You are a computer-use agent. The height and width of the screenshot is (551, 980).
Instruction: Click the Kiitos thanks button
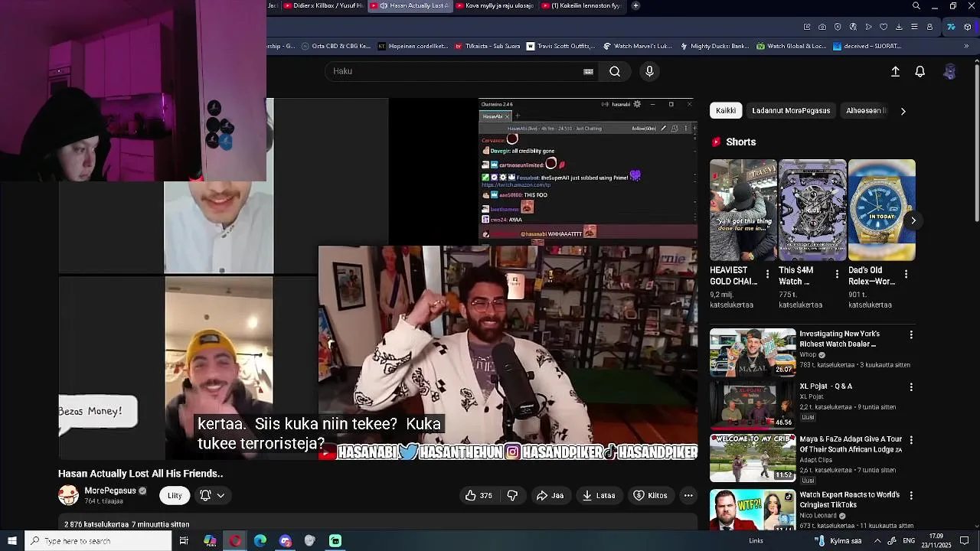pos(650,495)
